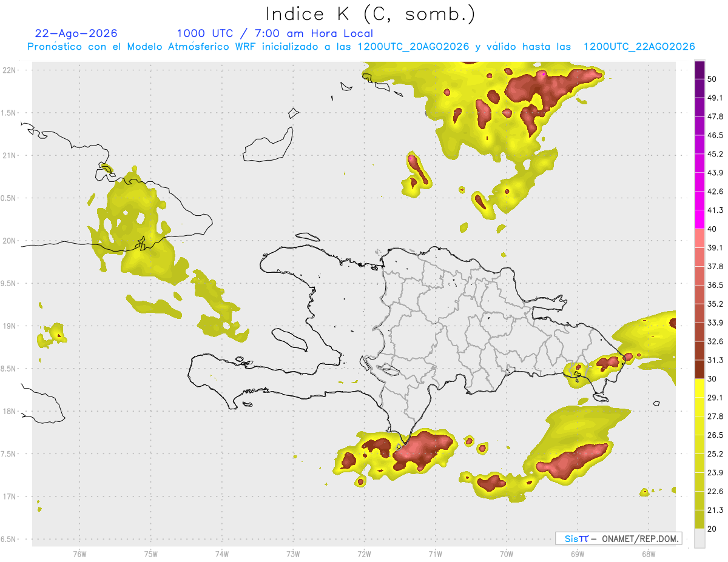This screenshot has height=562, width=728.
Task: Click the 76W longitude label
Action: tap(79, 554)
